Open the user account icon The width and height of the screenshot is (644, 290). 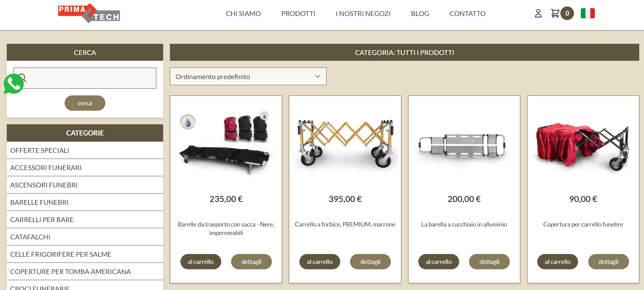pos(538,14)
